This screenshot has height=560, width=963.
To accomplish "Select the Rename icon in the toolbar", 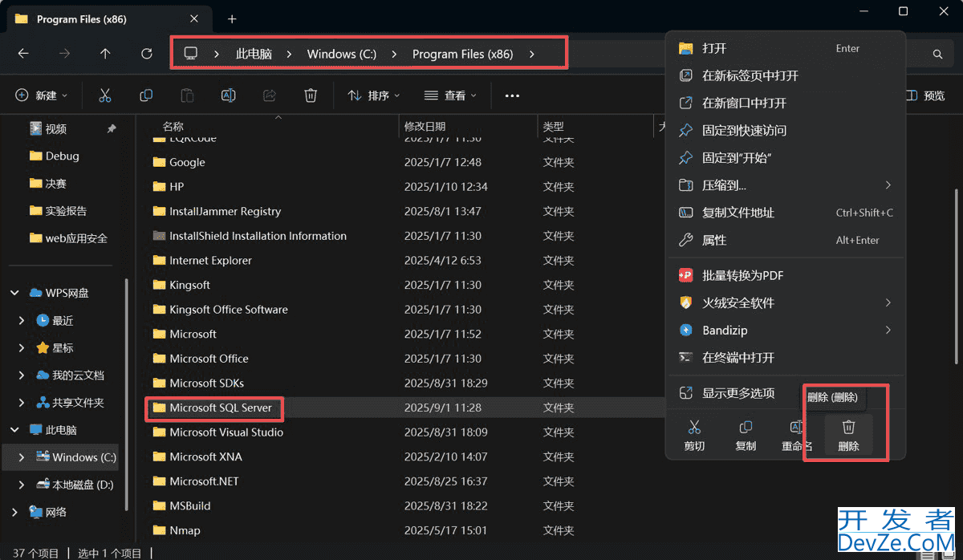I will click(x=228, y=95).
